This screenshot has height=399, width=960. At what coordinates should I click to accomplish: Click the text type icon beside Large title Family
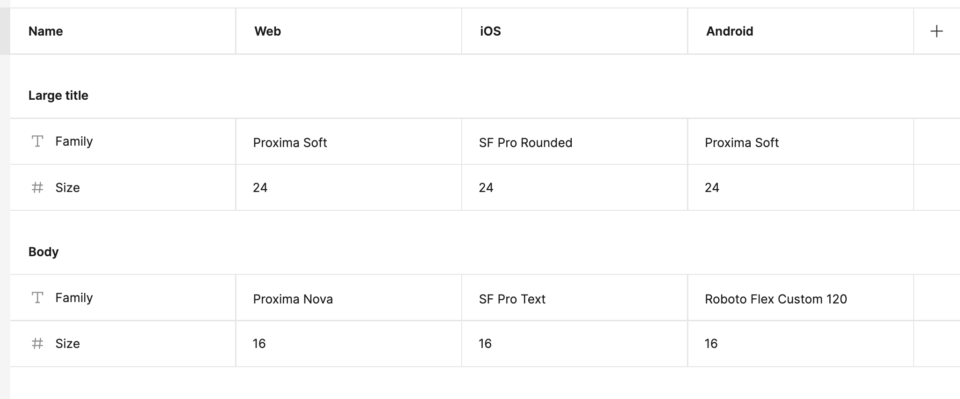(x=37, y=141)
